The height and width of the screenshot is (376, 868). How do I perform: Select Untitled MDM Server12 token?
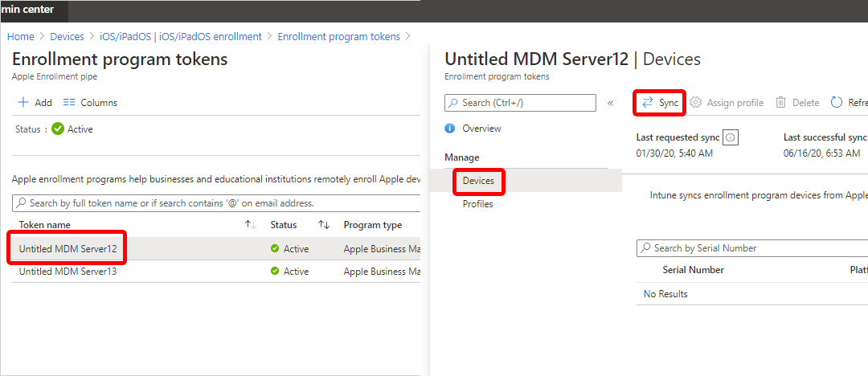click(68, 249)
